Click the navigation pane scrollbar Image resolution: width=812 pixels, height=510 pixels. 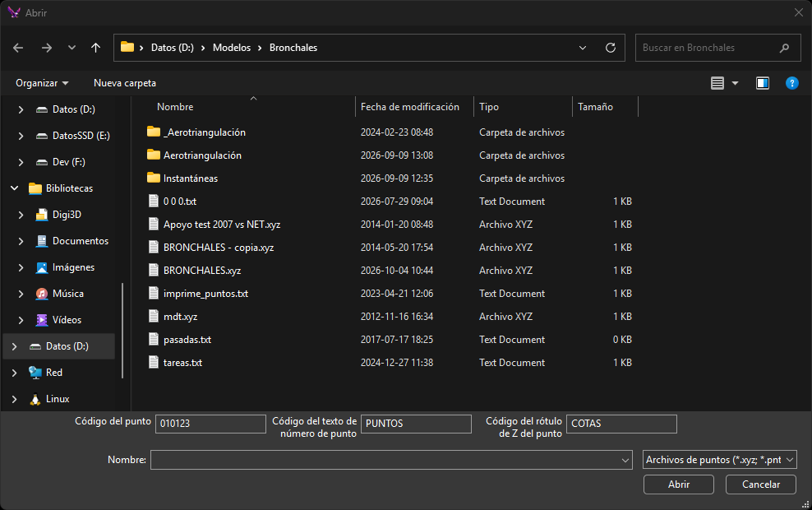pyautogui.click(x=122, y=331)
